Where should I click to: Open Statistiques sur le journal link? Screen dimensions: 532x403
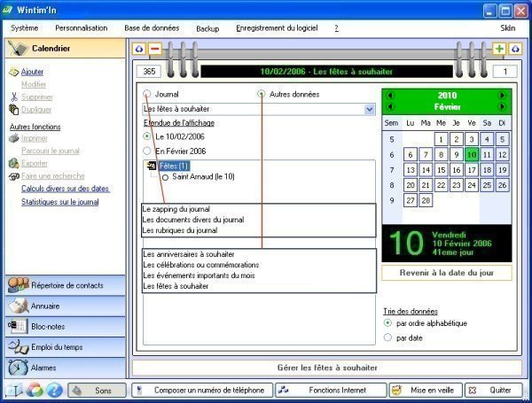[60, 202]
